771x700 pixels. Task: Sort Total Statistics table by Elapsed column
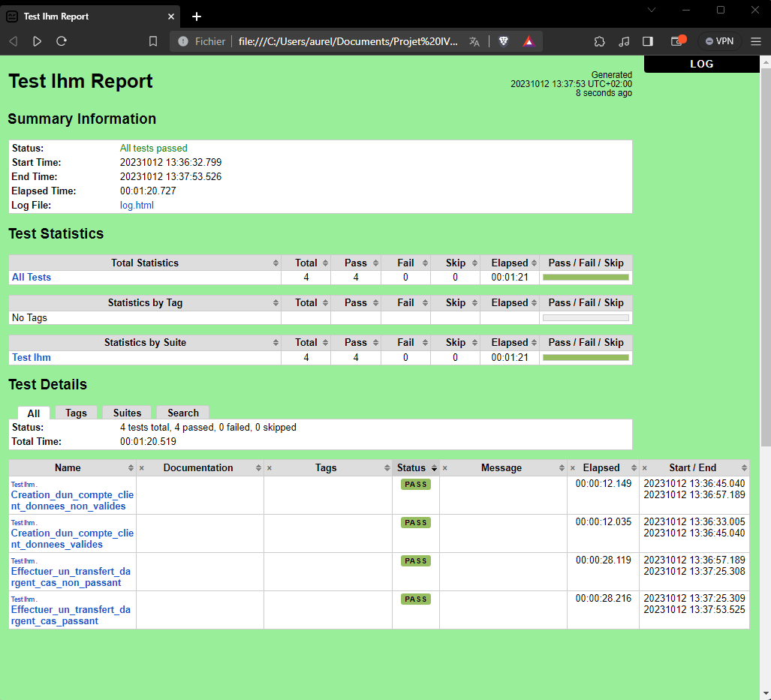pyautogui.click(x=510, y=263)
